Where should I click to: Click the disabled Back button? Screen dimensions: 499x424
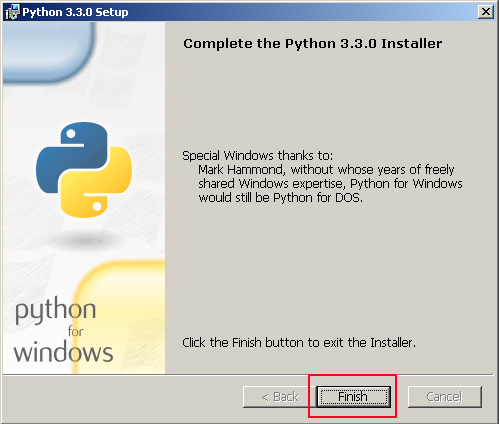pyautogui.click(x=279, y=397)
